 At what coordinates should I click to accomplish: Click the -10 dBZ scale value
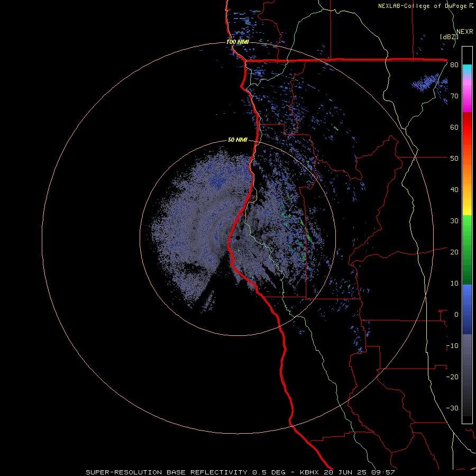tap(452, 346)
